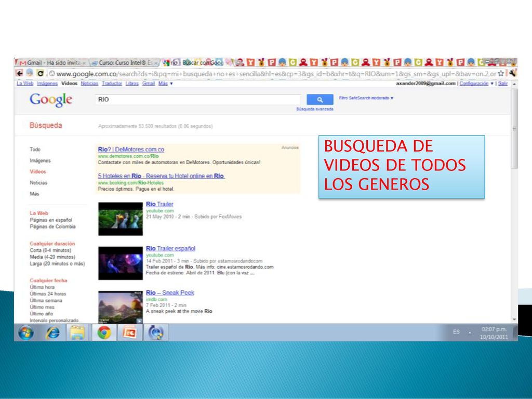This screenshot has width=532, height=399.
Task: Switch to the Curso Intel tab
Action: click(125, 63)
